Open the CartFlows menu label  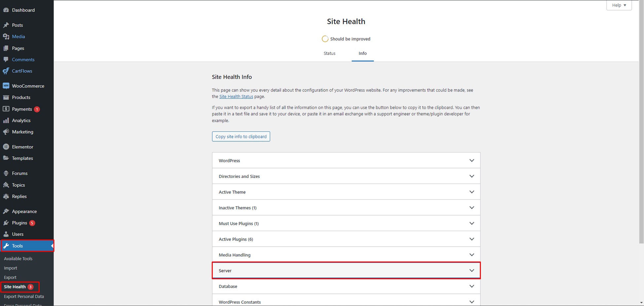pos(22,71)
